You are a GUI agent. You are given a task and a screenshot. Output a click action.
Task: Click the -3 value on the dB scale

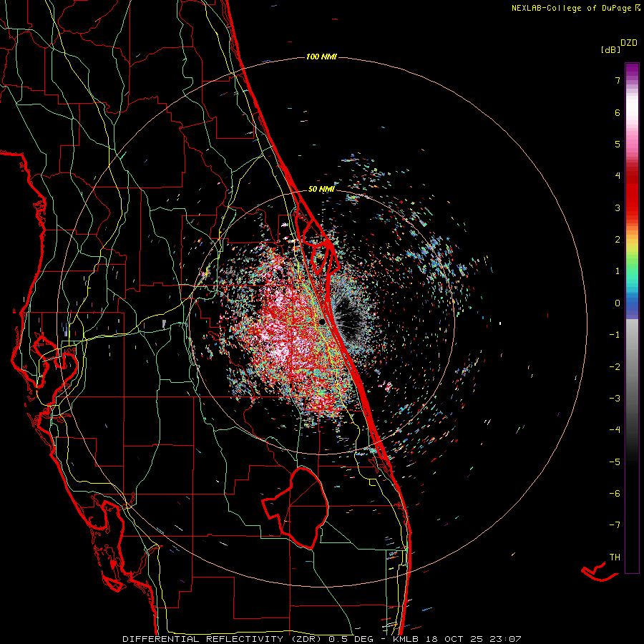(615, 399)
